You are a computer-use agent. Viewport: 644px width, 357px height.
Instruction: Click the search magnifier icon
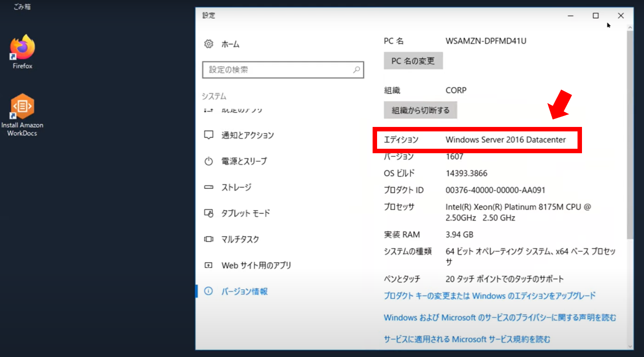coord(356,70)
